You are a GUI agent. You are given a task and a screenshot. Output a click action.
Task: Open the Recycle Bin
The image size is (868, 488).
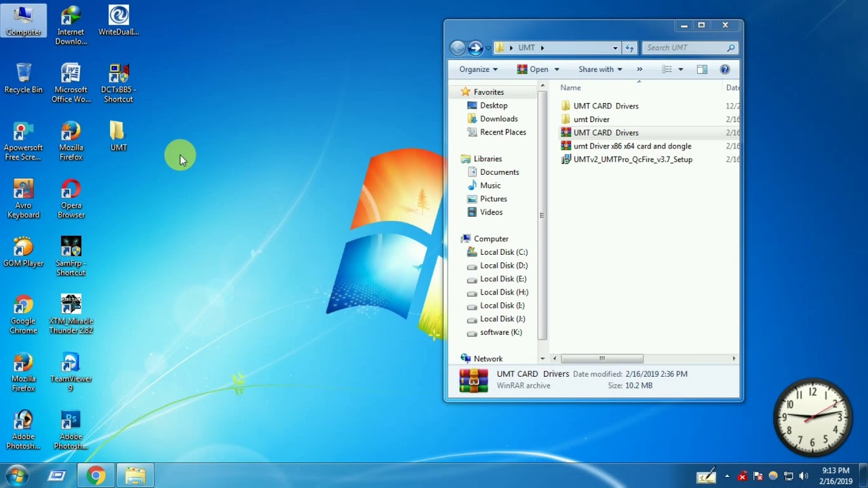click(x=24, y=78)
